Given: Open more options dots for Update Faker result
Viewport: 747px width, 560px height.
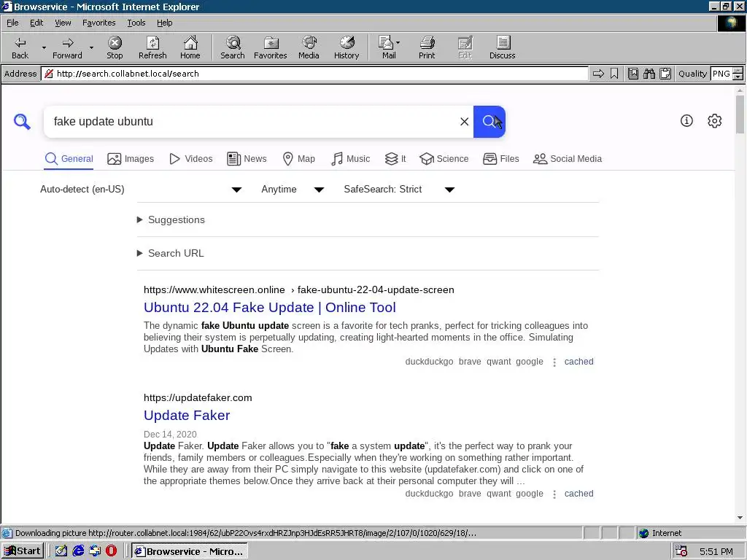Looking at the screenshot, I should 554,494.
